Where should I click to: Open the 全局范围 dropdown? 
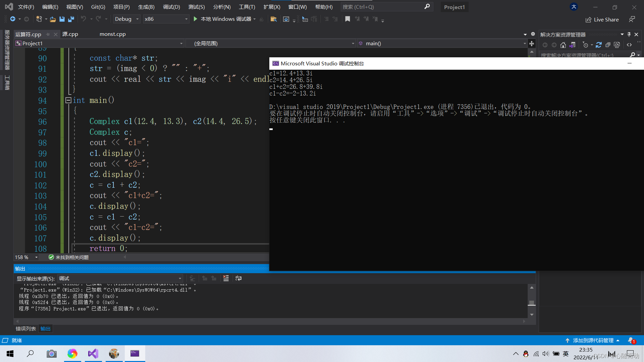[270, 43]
